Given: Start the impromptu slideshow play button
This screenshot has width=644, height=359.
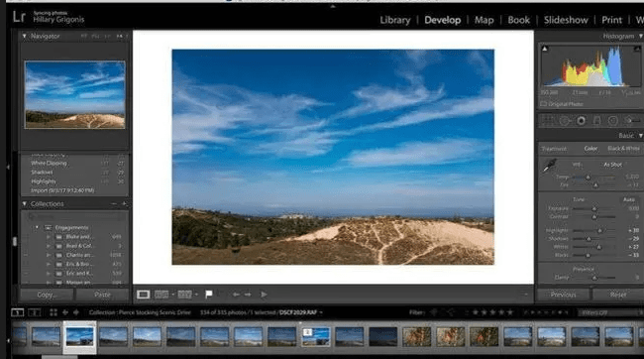Looking at the screenshot, I should (x=264, y=295).
